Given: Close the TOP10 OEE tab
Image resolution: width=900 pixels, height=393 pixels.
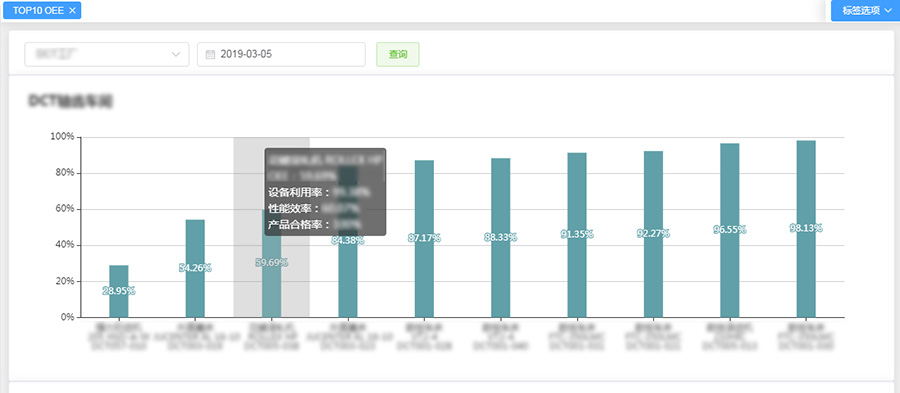Looking at the screenshot, I should coord(72,10).
